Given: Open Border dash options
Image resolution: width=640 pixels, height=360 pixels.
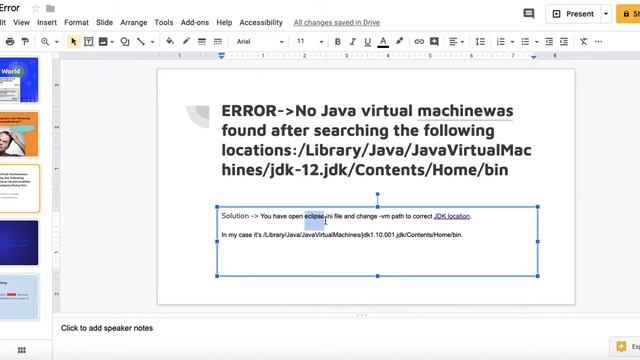Looking at the screenshot, I should tap(218, 42).
